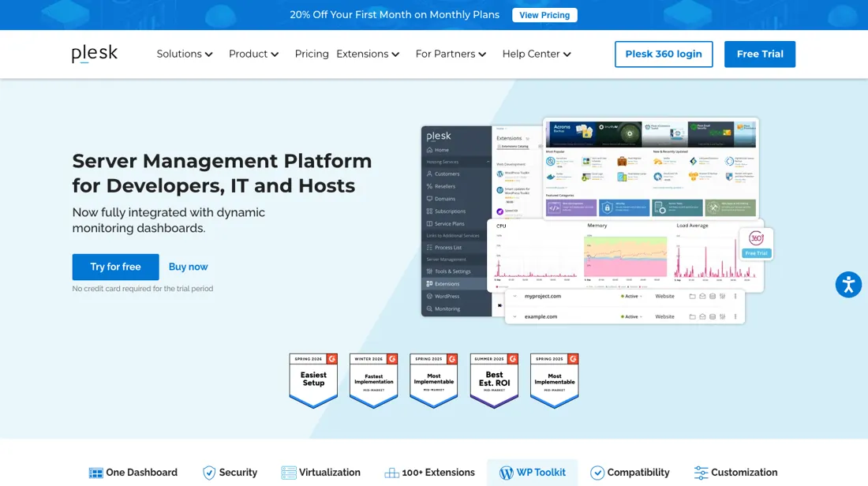Select the Customization tab
Viewport: 868px width, 486px height.
pyautogui.click(x=735, y=473)
